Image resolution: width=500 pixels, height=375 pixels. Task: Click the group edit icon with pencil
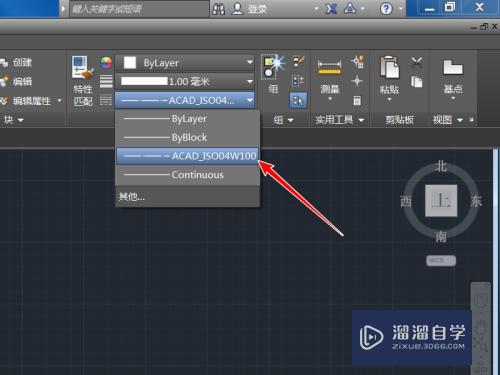coord(298,61)
